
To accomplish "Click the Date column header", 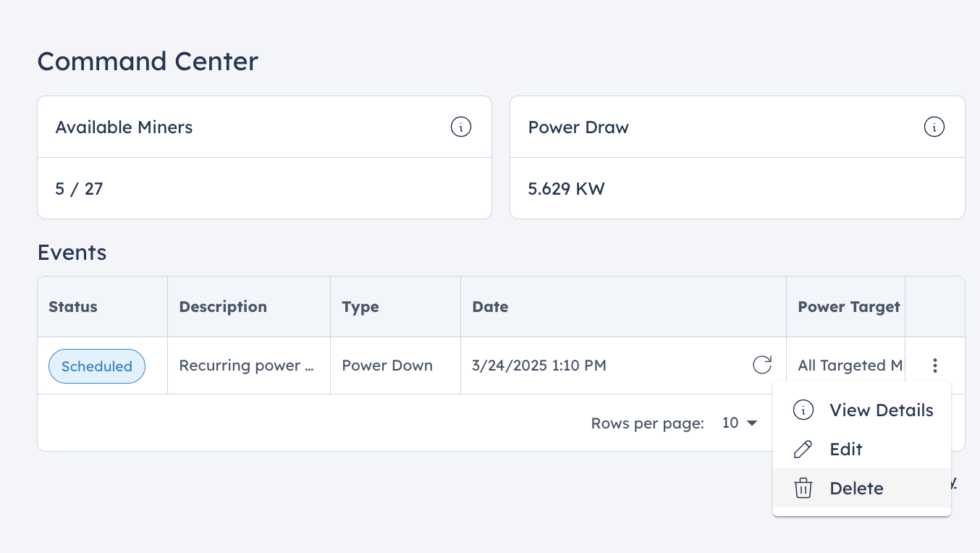I will [x=490, y=307].
